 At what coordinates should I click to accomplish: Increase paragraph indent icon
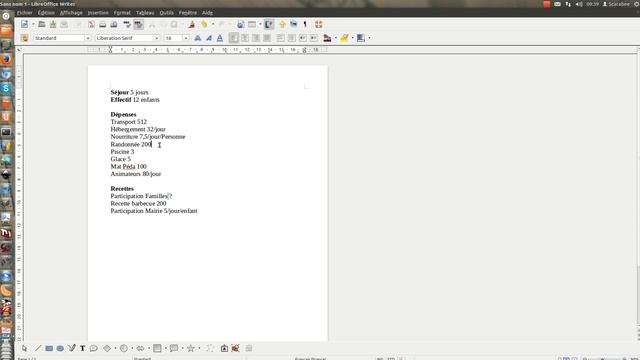click(x=314, y=38)
